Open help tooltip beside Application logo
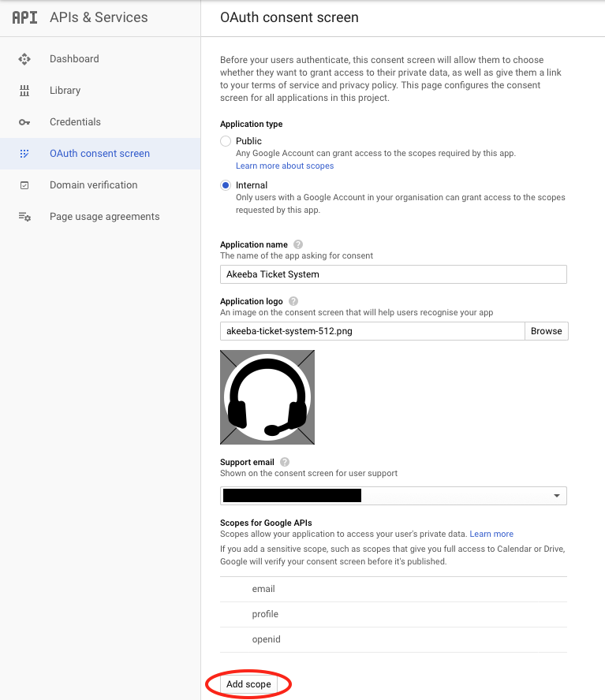605x700 pixels. tap(293, 301)
